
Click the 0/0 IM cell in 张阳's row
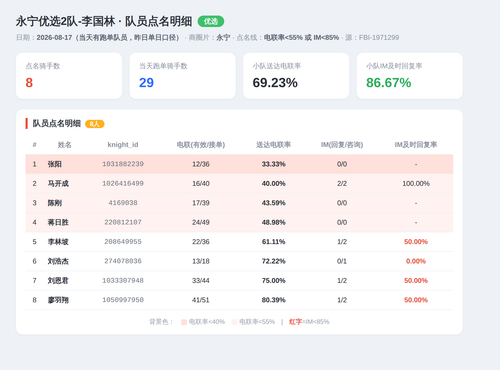tap(342, 164)
